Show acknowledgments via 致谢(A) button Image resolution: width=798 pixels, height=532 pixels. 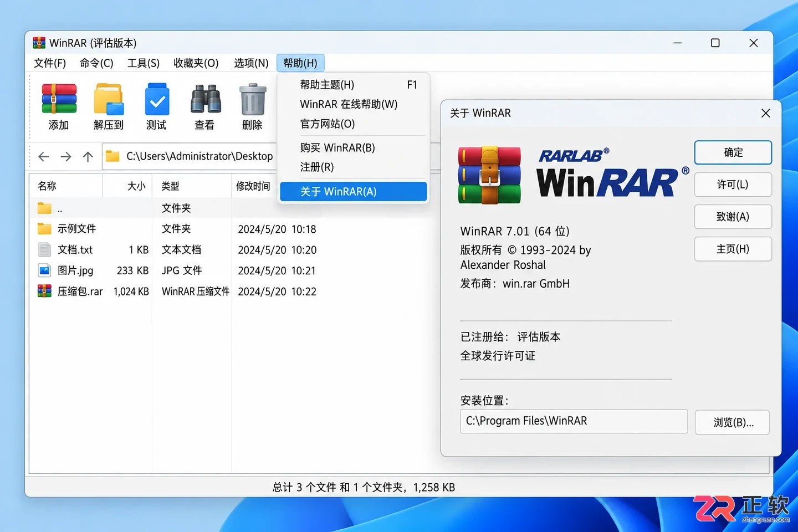click(x=733, y=217)
